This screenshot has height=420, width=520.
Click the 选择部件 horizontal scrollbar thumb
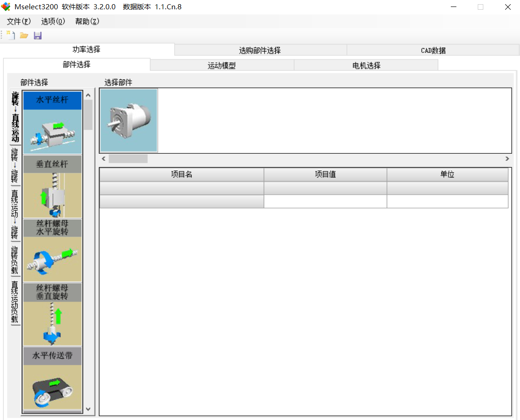pos(128,158)
